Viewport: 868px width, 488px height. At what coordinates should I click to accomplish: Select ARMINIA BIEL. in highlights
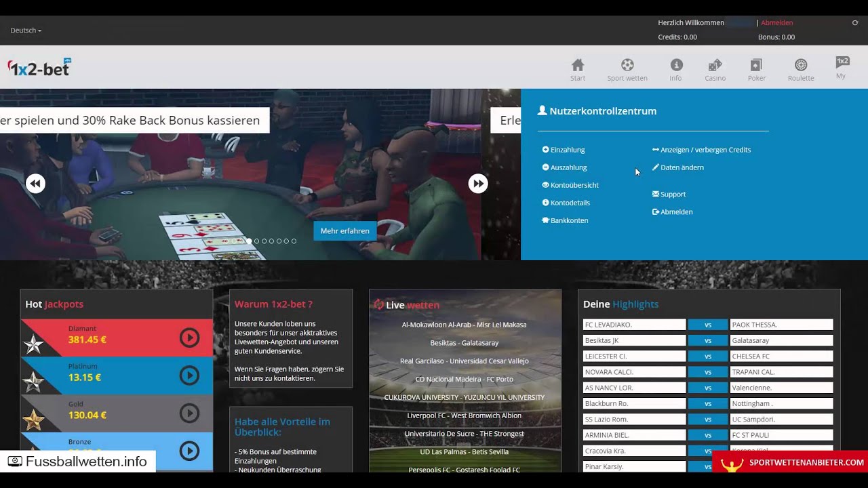click(634, 435)
